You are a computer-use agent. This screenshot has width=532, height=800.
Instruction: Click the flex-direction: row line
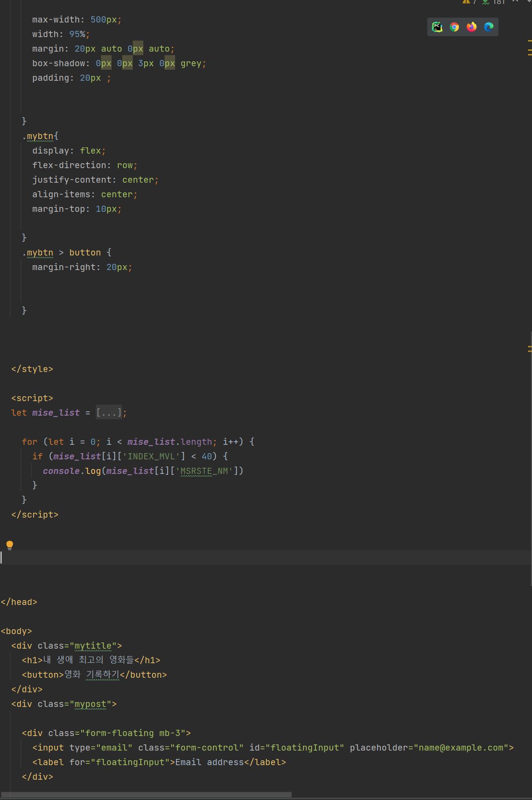coord(85,165)
